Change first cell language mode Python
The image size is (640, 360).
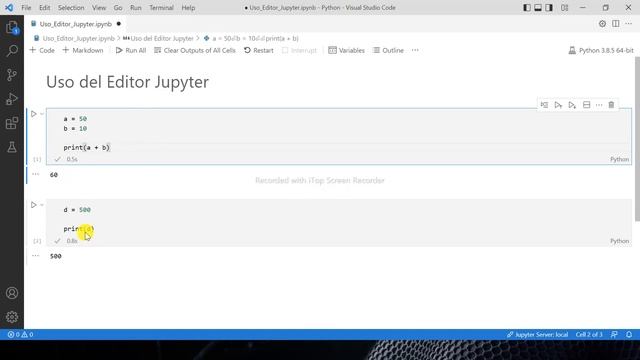click(619, 159)
